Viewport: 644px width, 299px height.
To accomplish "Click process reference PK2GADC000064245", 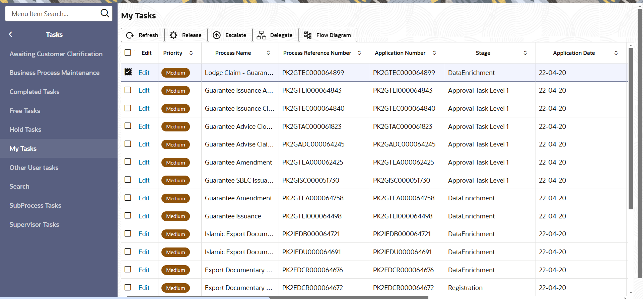I will [x=313, y=144].
